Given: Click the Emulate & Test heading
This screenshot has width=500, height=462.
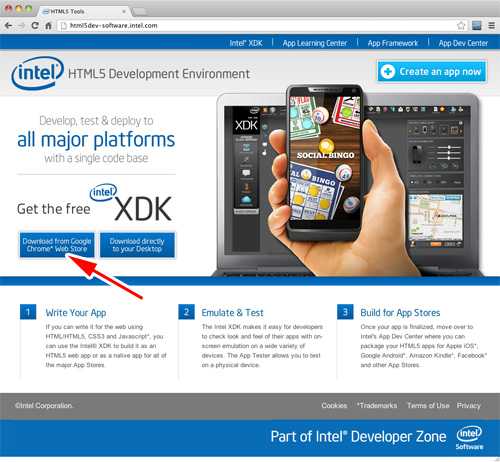Looking at the screenshot, I should pos(232,313).
